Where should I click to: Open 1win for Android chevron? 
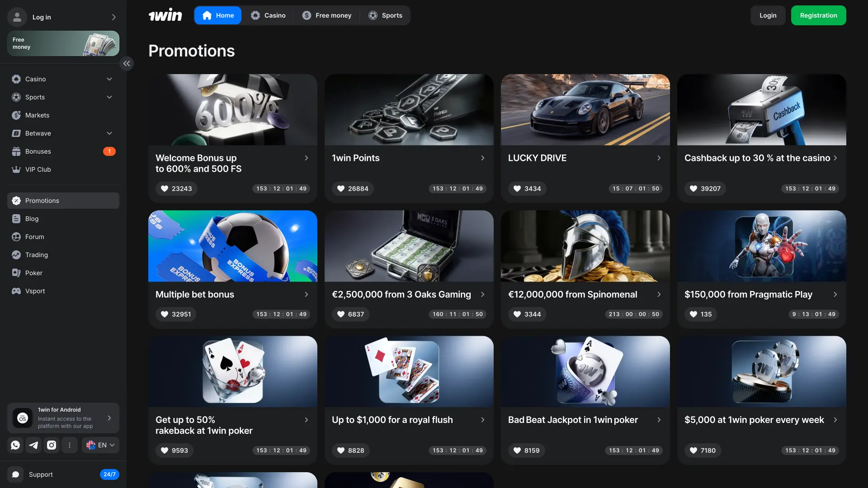[109, 418]
